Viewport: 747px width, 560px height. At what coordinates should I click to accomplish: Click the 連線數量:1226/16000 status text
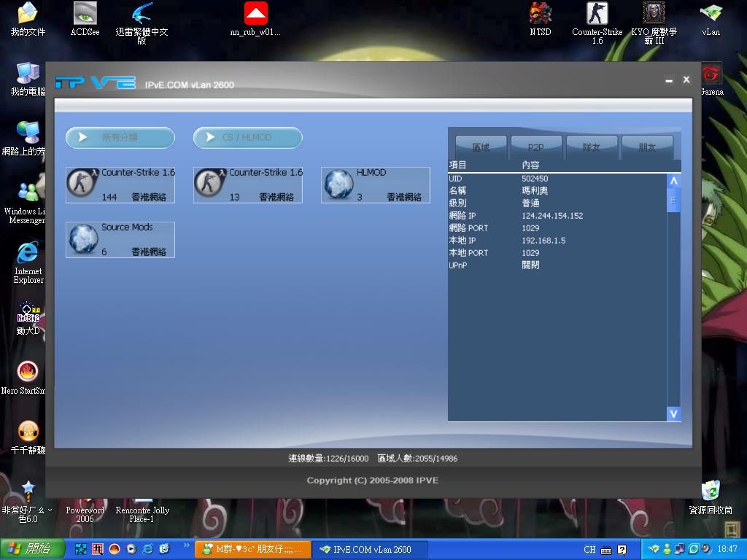(x=328, y=459)
